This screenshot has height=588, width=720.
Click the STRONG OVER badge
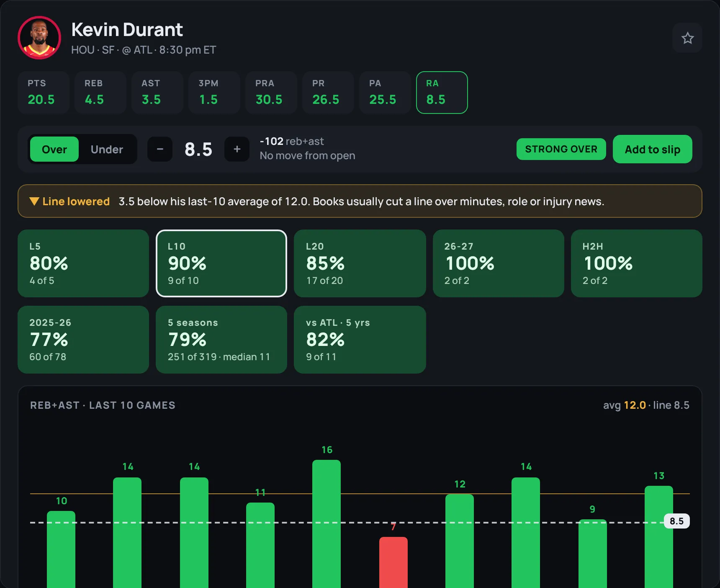coord(561,149)
